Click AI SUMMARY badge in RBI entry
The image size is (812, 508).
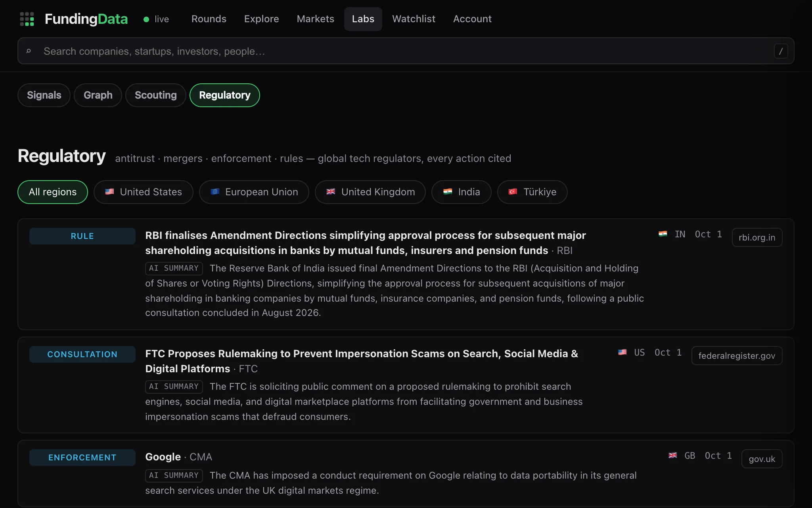[174, 269]
